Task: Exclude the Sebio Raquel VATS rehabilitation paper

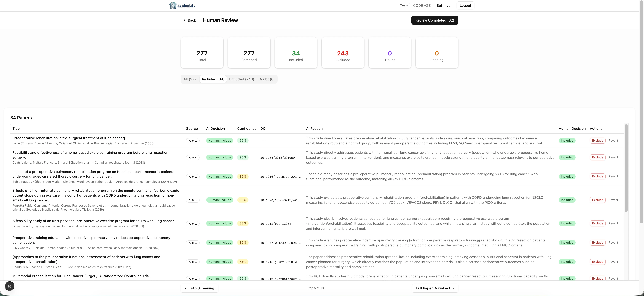Action: pos(598,176)
